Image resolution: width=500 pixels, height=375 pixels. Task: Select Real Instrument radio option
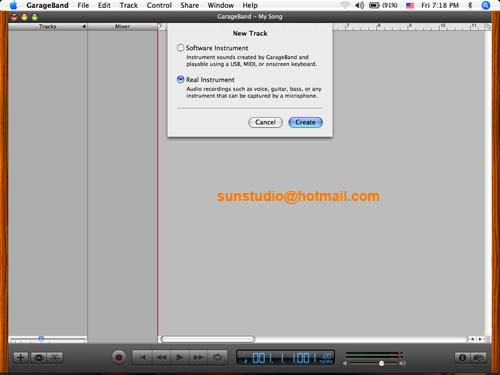click(180, 79)
